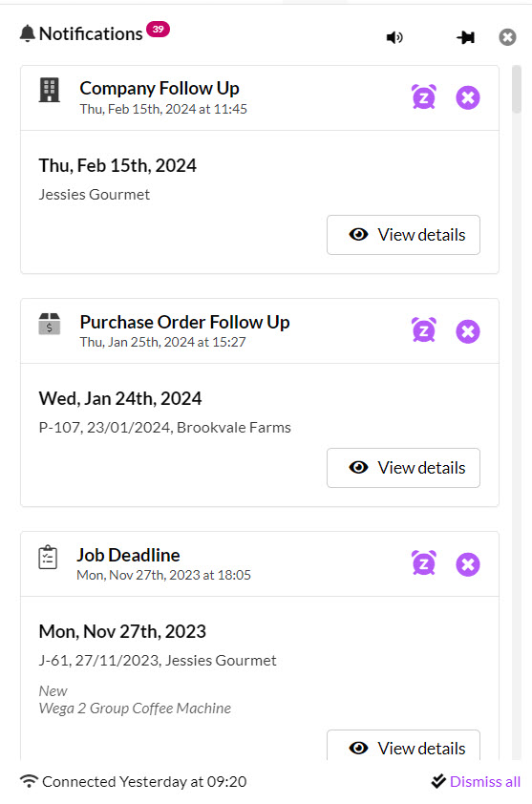Image resolution: width=532 pixels, height=804 pixels.
Task: Click the company building icon
Action: [50, 91]
